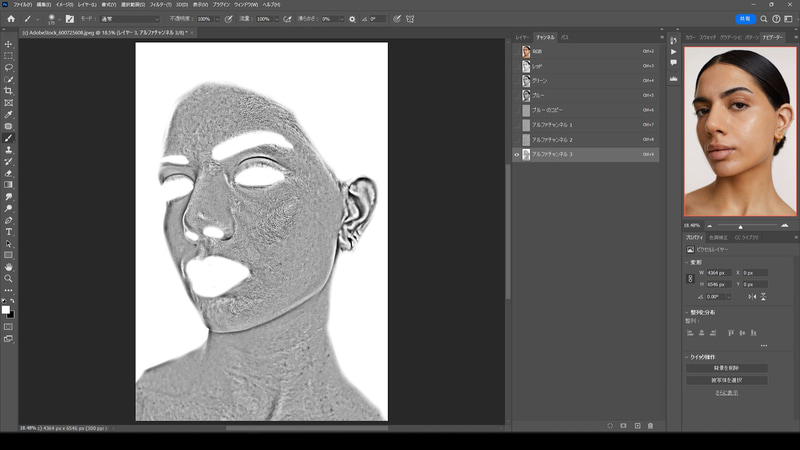800x450 pixels.
Task: Select the Move tool
Action: tap(9, 44)
